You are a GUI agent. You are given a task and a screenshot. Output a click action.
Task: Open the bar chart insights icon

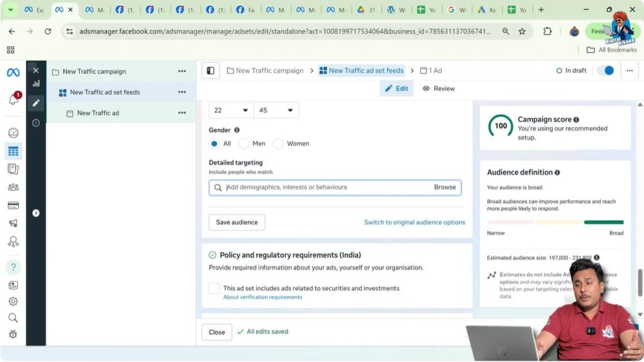pyautogui.click(x=36, y=84)
